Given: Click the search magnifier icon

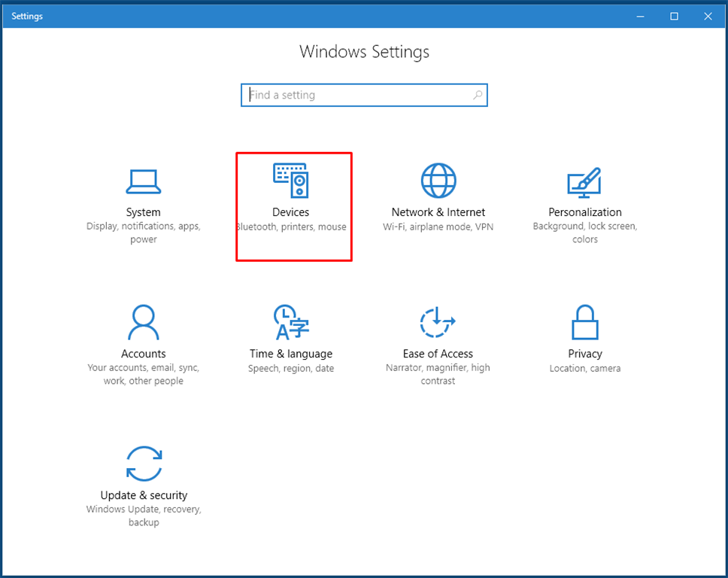Looking at the screenshot, I should [478, 96].
